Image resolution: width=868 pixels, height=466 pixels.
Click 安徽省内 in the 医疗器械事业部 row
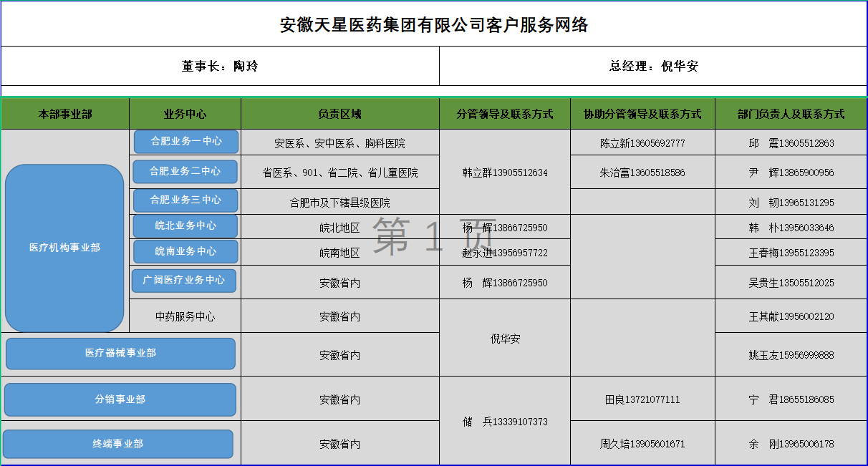(x=340, y=355)
